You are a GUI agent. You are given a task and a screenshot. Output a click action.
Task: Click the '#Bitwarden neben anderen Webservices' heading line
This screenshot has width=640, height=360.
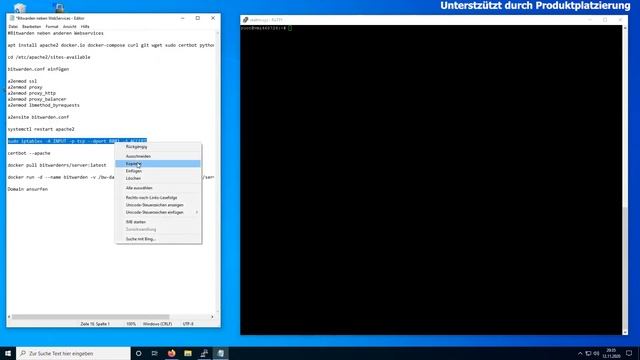coord(56,33)
